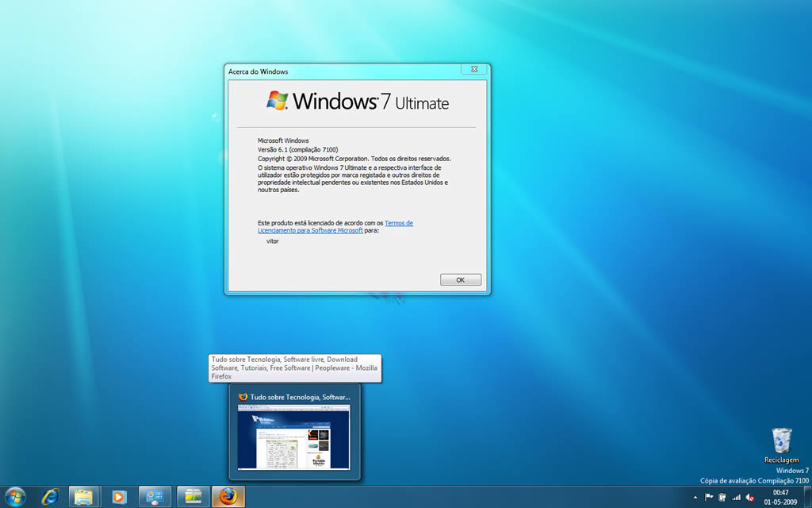812x508 pixels.
Task: Click the Show desktop strip at taskbar end
Action: coord(808,497)
